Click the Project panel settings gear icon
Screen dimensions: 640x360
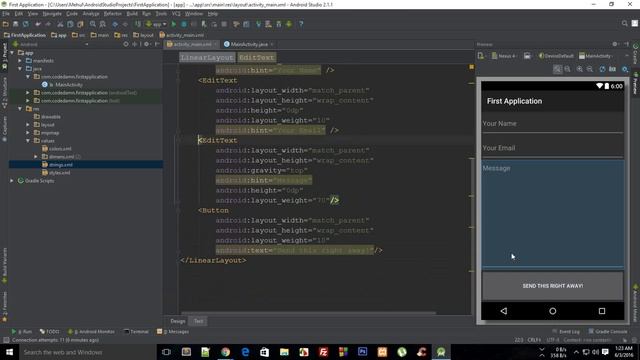tap(147, 44)
